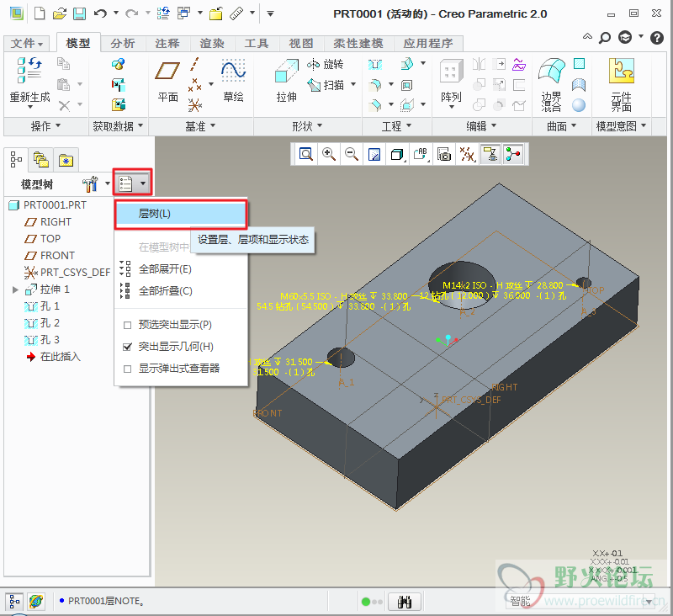Start a Sketch (草绘)

point(233,82)
